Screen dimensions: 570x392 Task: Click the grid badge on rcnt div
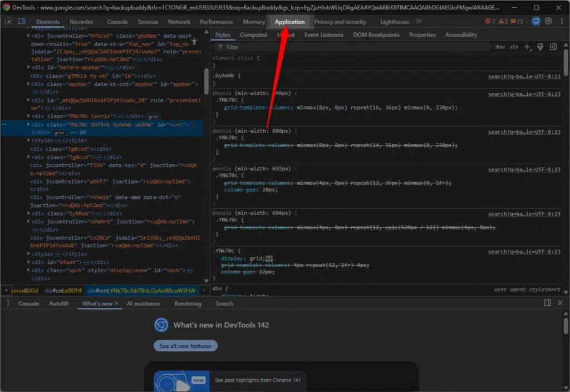(59, 133)
